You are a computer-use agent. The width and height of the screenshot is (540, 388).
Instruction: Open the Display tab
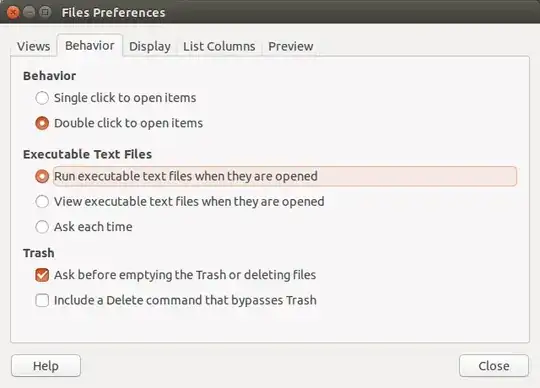150,46
